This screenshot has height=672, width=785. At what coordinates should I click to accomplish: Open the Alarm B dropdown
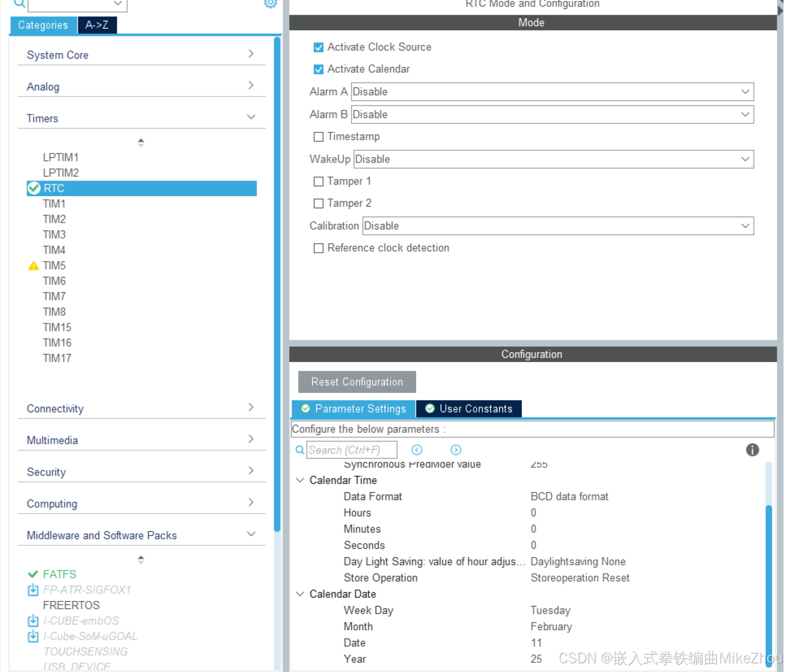pos(552,114)
